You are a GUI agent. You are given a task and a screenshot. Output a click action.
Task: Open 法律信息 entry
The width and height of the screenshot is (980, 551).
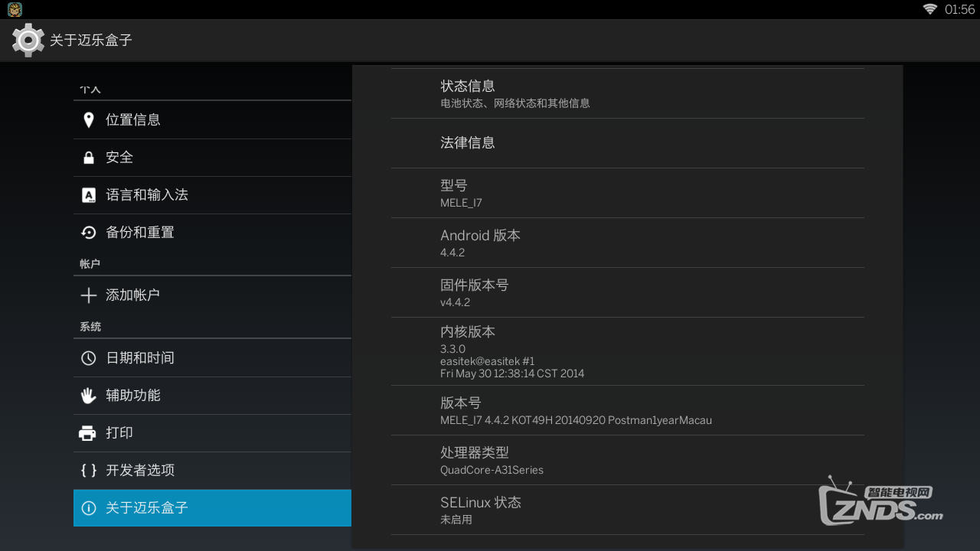click(628, 143)
